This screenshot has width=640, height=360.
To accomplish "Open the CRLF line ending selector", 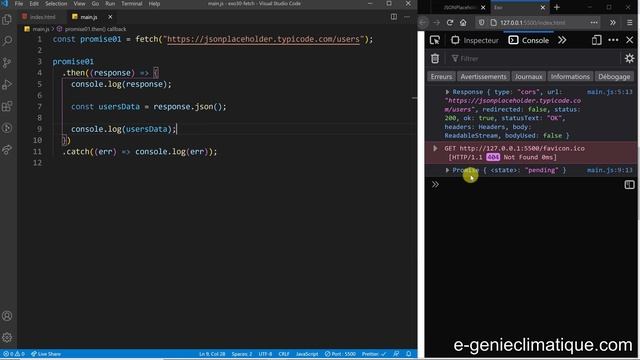I will 284,354.
